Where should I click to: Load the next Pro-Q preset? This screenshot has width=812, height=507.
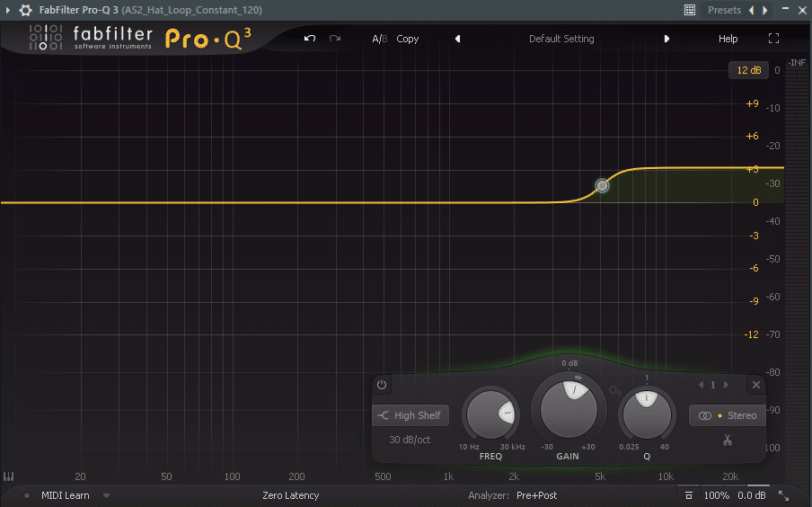pos(666,39)
